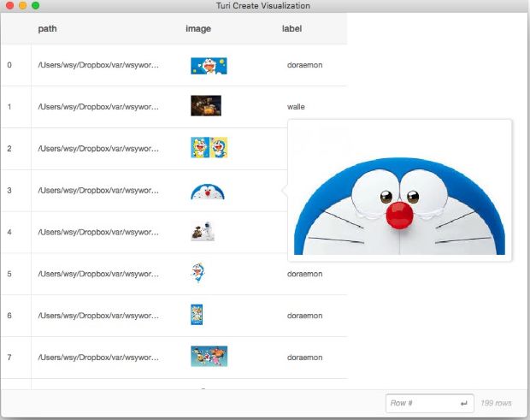The height and width of the screenshot is (420, 530).
Task: Minimize the window with yellow button
Action: tap(22, 5)
